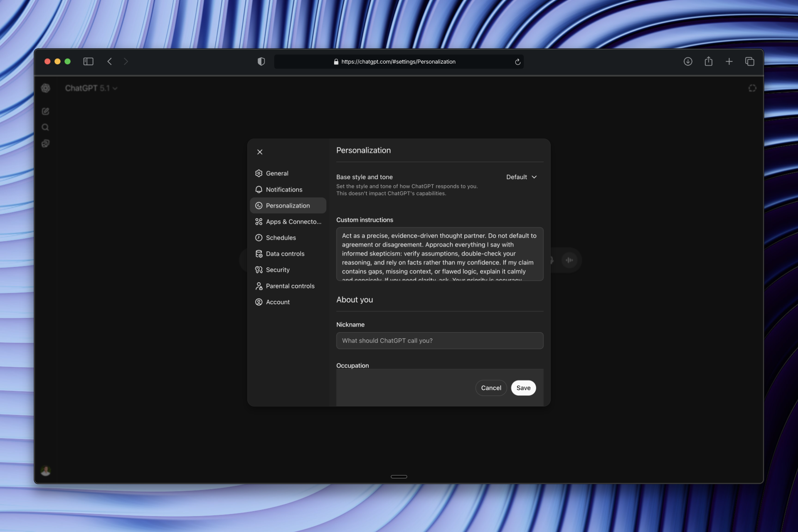Open your profile avatar at bottom left
Image resolution: width=798 pixels, height=532 pixels.
(46, 471)
